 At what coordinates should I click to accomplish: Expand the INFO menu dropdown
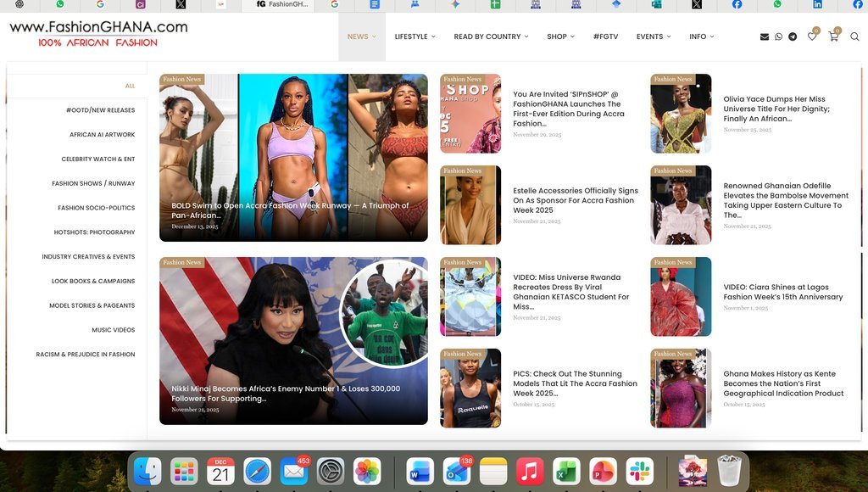point(701,36)
